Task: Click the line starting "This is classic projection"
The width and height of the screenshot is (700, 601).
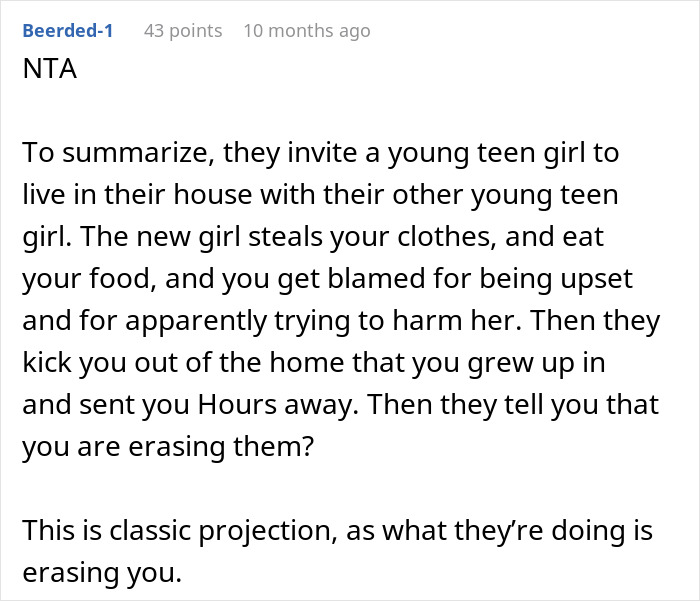Action: pyautogui.click(x=337, y=530)
